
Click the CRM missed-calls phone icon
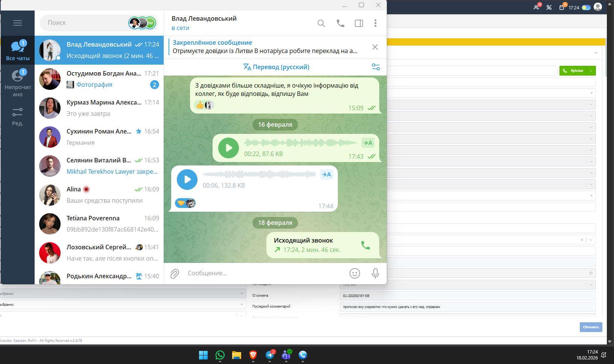pyautogui.click(x=549, y=7)
